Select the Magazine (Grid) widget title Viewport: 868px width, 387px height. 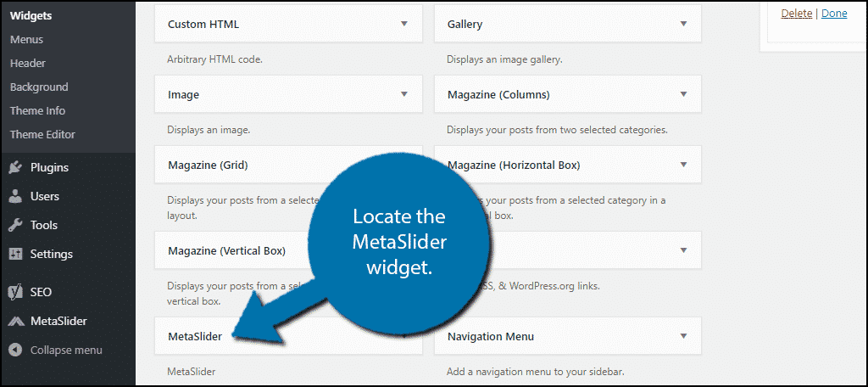209,165
